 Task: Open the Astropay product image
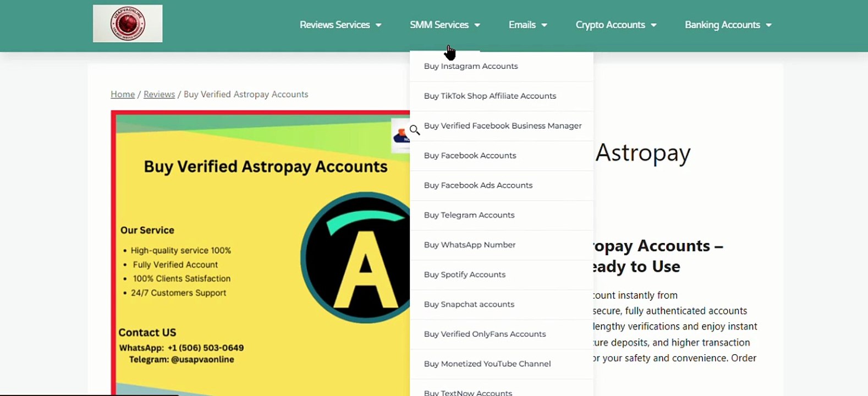pos(261,253)
